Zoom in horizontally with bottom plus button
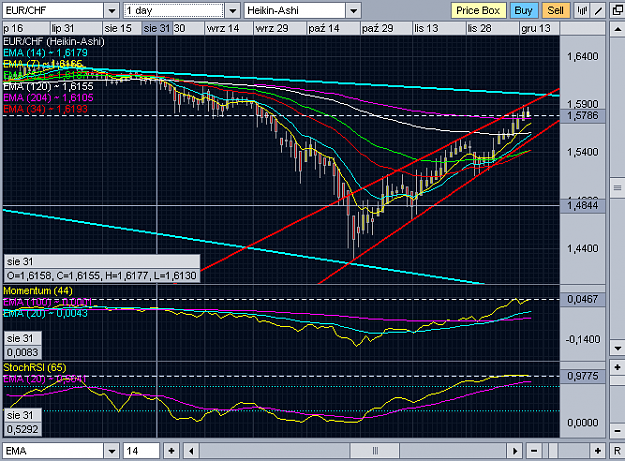Screen dimensions: 625x461 click(x=597, y=451)
